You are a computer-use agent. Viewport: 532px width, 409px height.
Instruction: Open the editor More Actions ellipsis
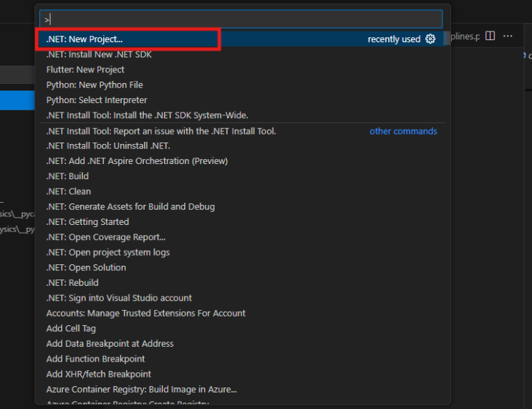pyautogui.click(x=508, y=36)
